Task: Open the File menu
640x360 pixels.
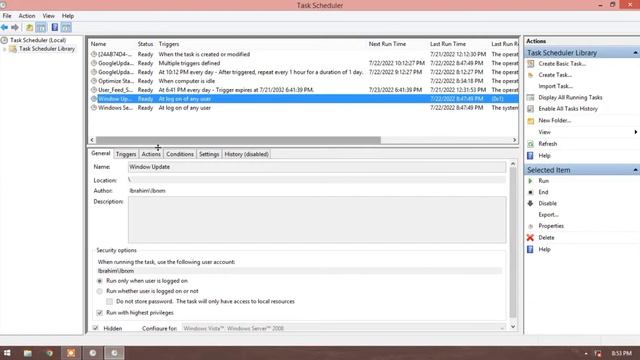Action: coord(7,16)
